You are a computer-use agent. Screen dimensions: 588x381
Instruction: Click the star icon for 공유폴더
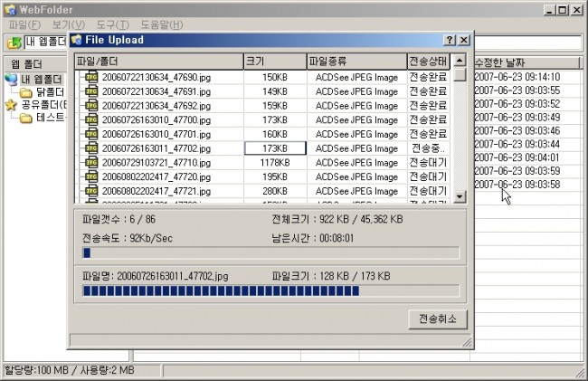[x=12, y=105]
